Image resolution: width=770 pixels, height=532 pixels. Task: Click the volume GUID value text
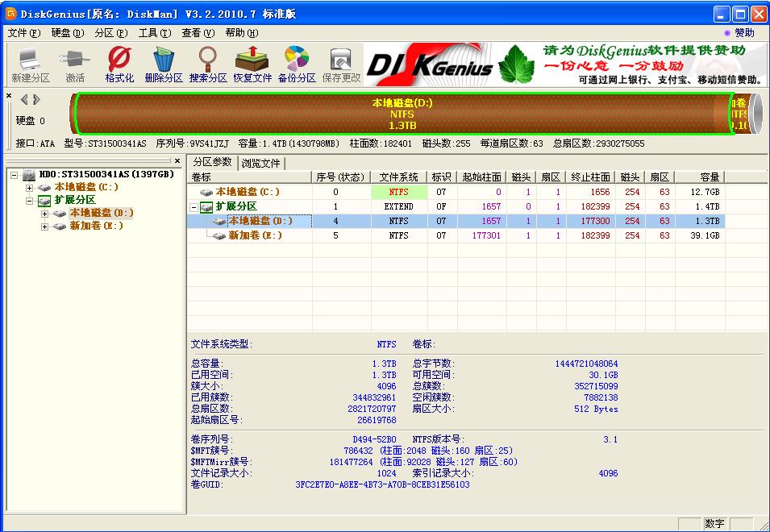[x=382, y=484]
